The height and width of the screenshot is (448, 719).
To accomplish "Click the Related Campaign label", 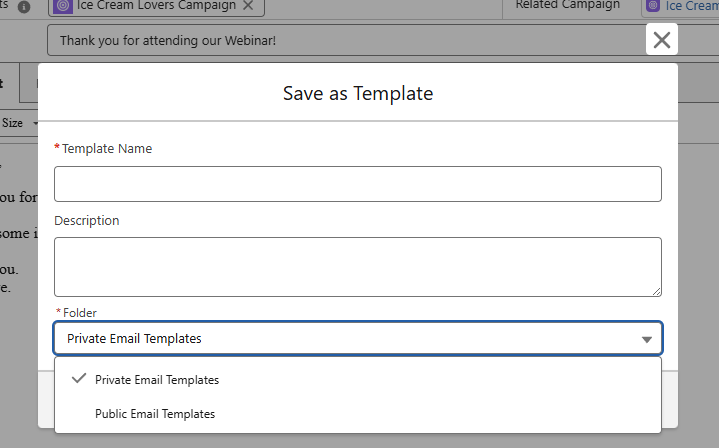I will [x=567, y=5].
